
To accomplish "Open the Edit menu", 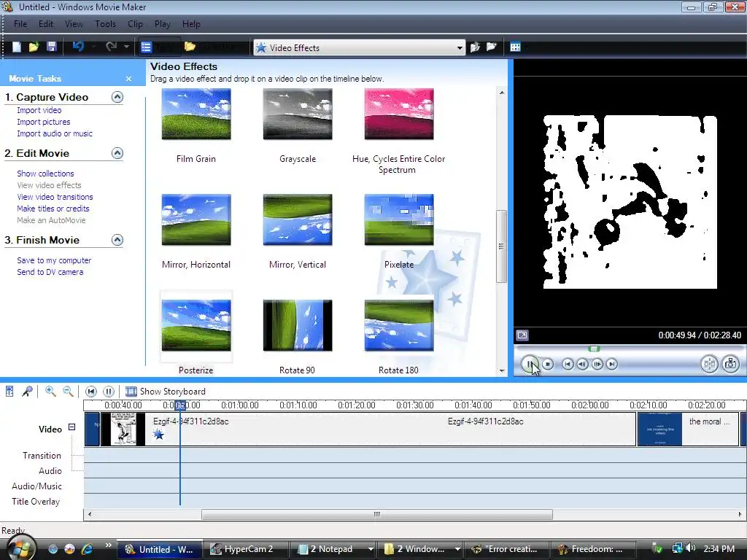I will (46, 24).
